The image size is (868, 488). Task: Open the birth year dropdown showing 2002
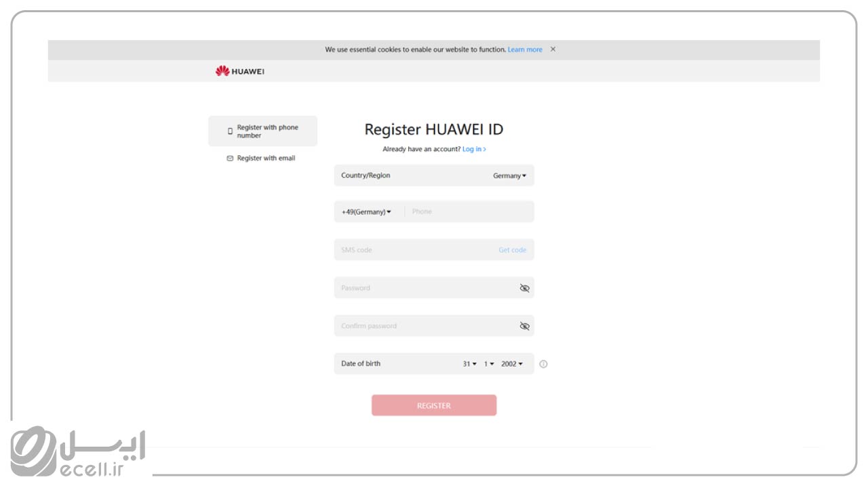tap(512, 364)
